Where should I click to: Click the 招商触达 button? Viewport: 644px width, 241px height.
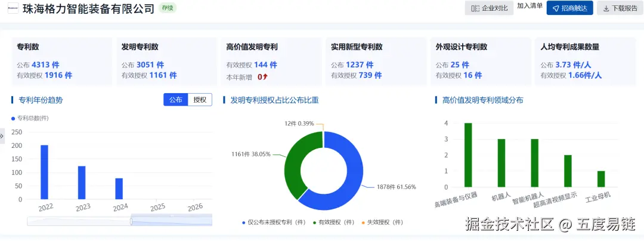pos(569,8)
